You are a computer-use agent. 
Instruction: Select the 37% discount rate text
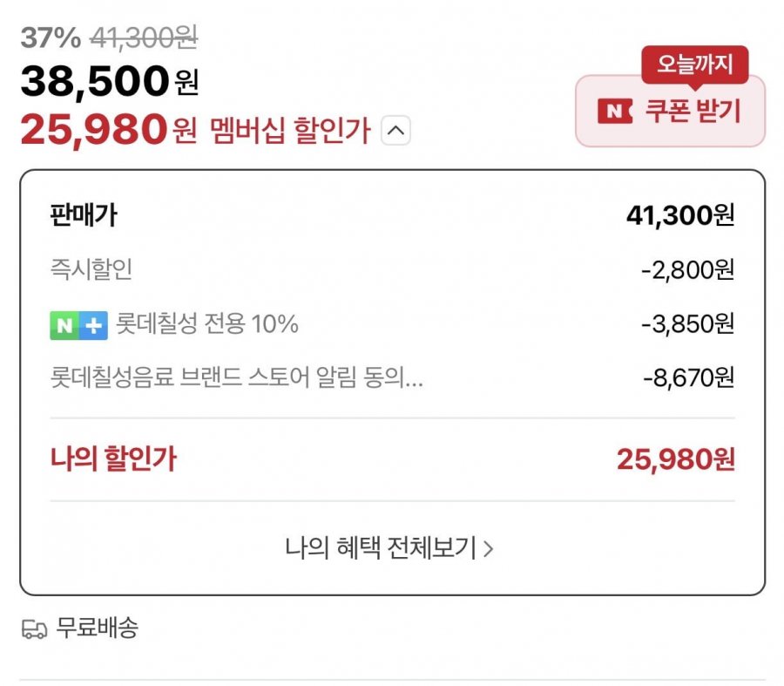(51, 37)
